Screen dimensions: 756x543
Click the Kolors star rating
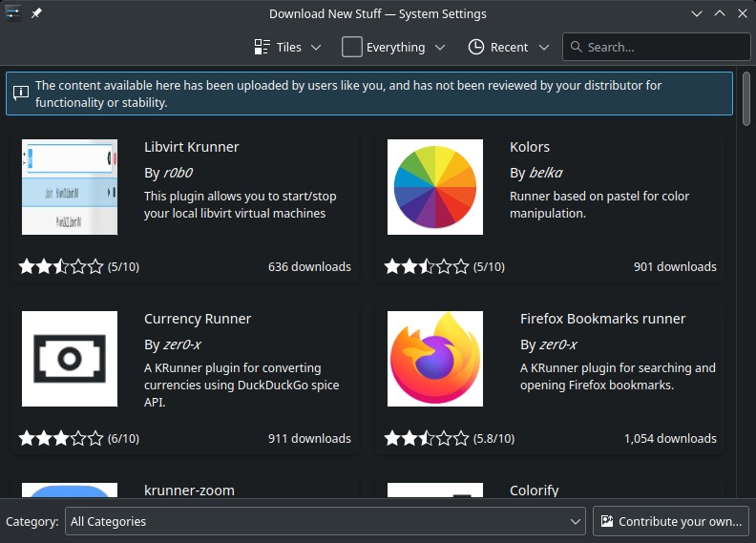[427, 266]
